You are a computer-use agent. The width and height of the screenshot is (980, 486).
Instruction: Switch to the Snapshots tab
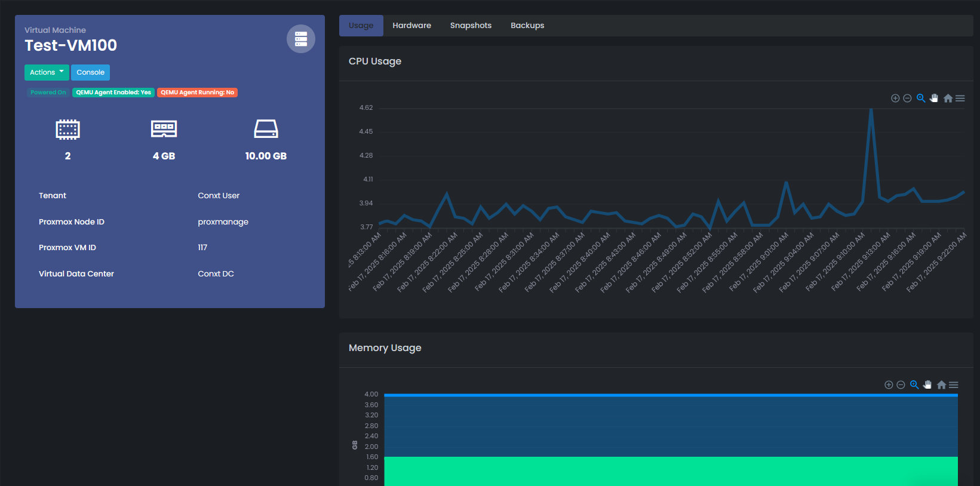click(x=471, y=26)
